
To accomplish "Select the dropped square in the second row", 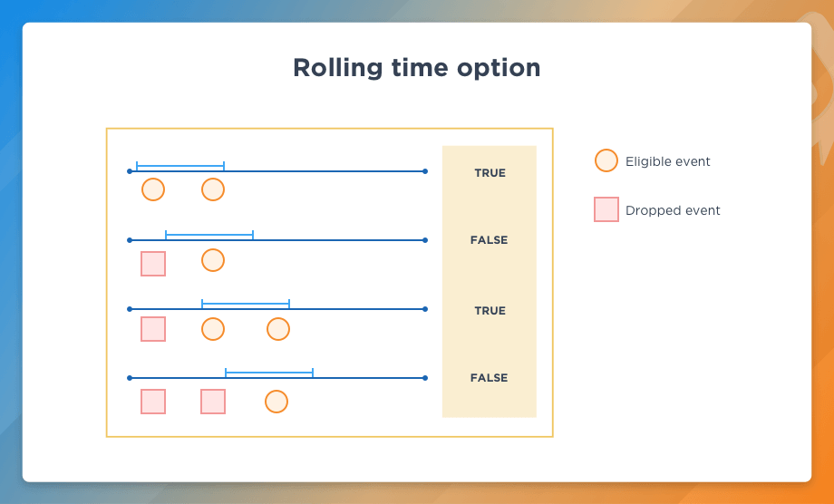I will tap(153, 264).
